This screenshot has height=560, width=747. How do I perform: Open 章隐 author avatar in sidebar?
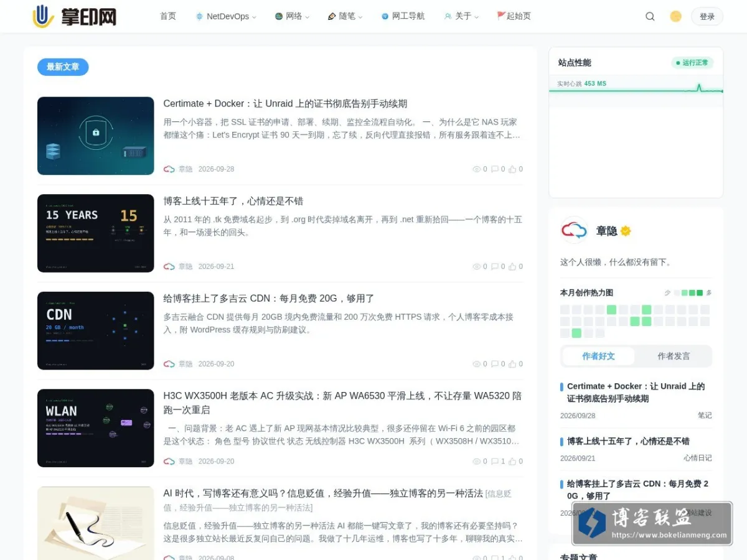click(574, 231)
